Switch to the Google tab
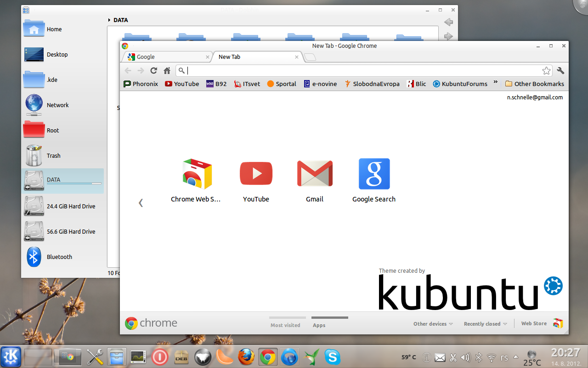Image resolution: width=588 pixels, height=368 pixels. click(x=165, y=57)
